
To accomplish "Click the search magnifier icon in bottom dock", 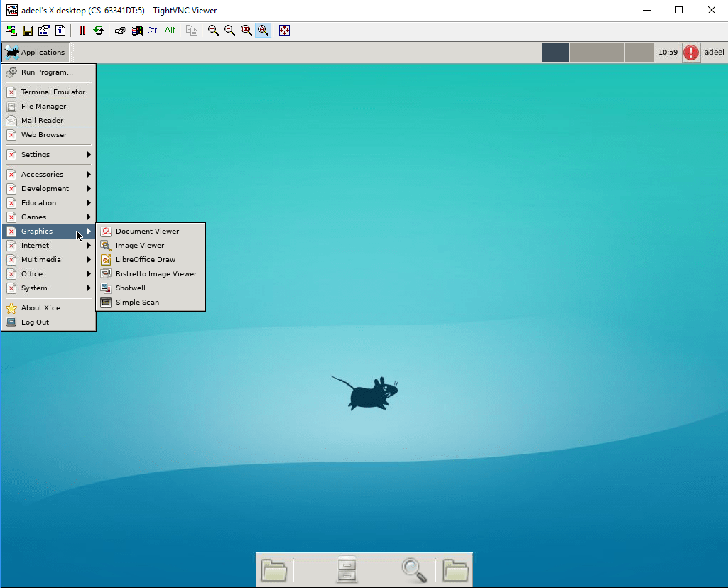I will coord(414,570).
